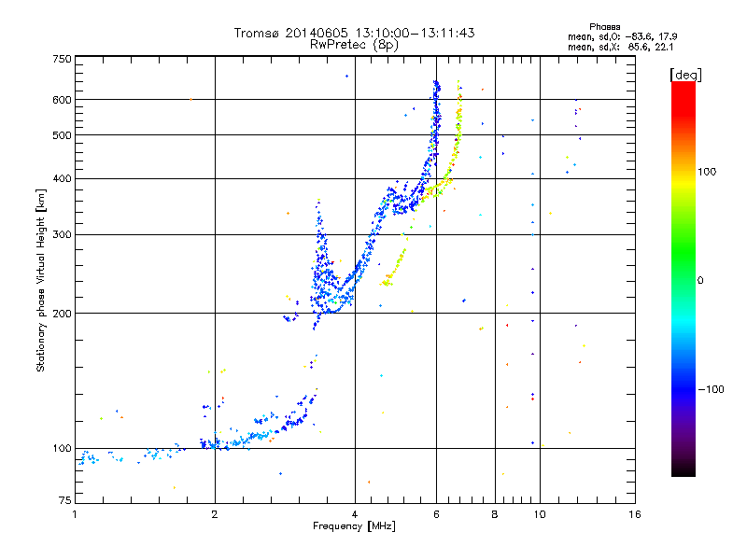The width and height of the screenshot is (747, 560).
Task: Click the 'mean, sd,O: -83.6, 17.9' line
Action: point(622,36)
